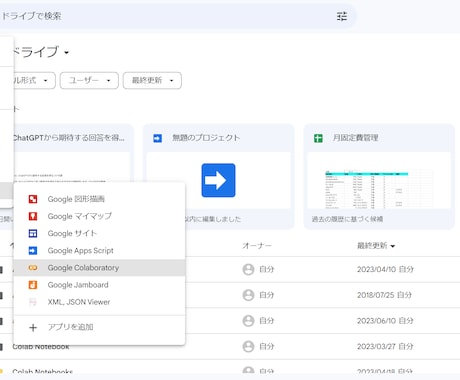The image size is (460, 380).
Task: Click the owner avatar in the 2023/04/10 row
Action: coord(248,269)
